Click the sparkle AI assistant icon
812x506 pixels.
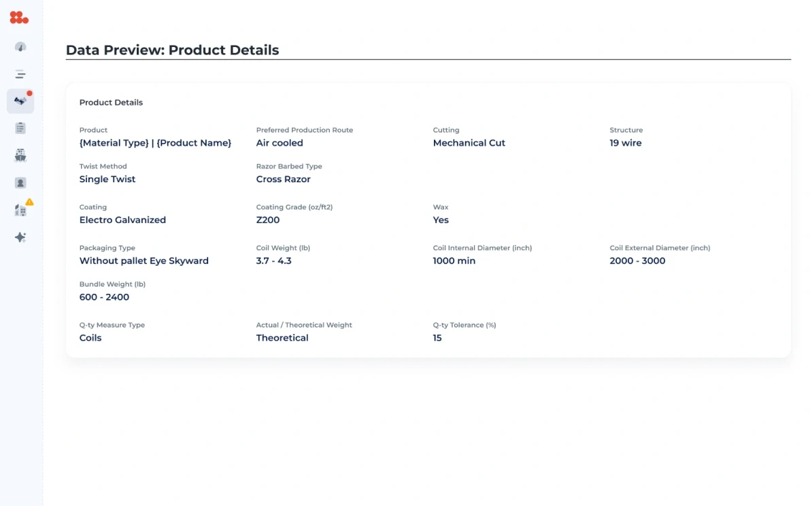point(20,237)
